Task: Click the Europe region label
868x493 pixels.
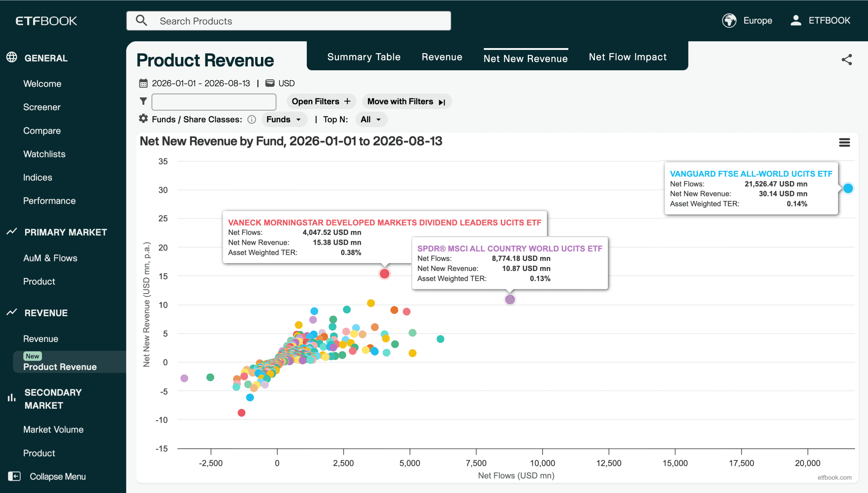Action: (x=758, y=21)
